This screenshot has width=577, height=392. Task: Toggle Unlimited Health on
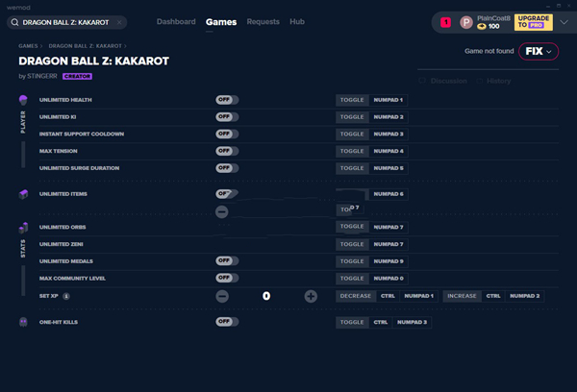227,100
